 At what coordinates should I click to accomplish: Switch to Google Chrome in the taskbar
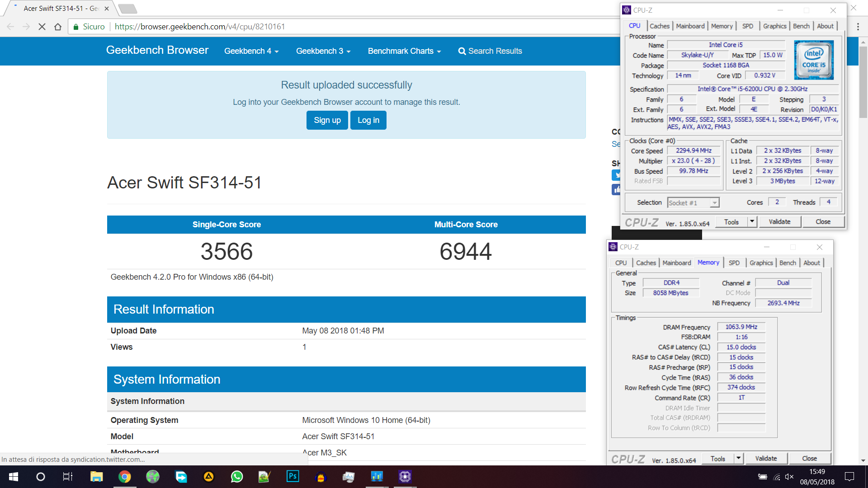click(125, 477)
